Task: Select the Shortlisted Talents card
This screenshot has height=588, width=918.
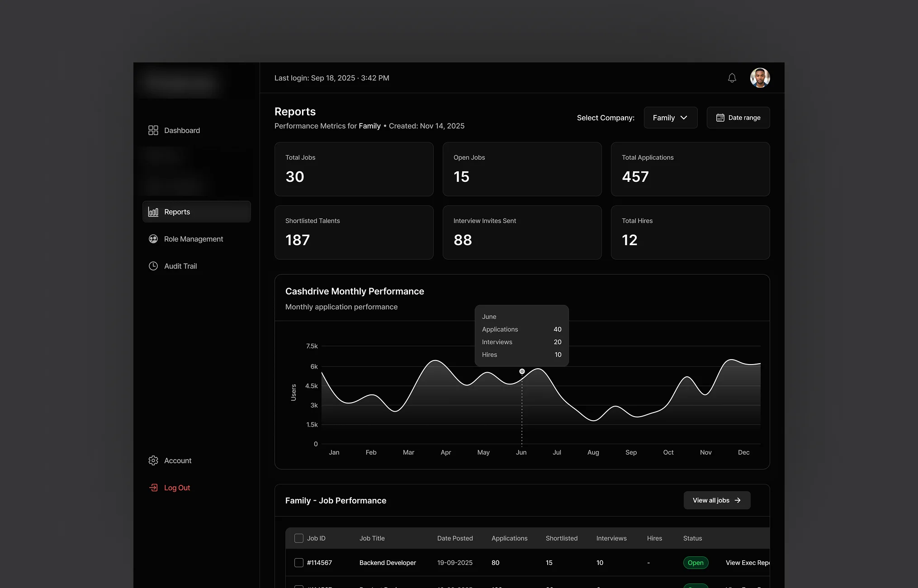Action: (x=354, y=232)
